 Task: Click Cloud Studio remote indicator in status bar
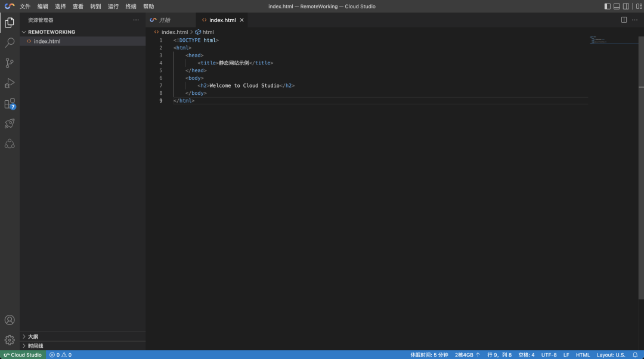point(23,355)
